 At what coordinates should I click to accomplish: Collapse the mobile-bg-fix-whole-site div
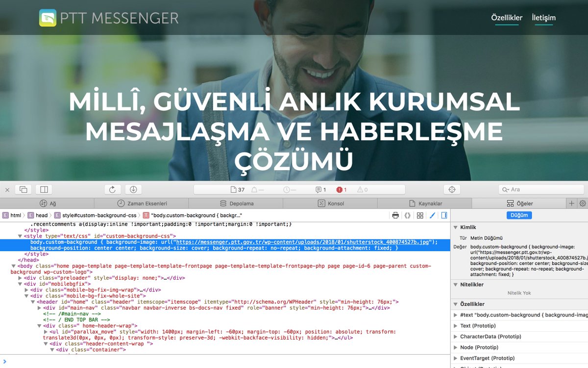[x=26, y=296]
